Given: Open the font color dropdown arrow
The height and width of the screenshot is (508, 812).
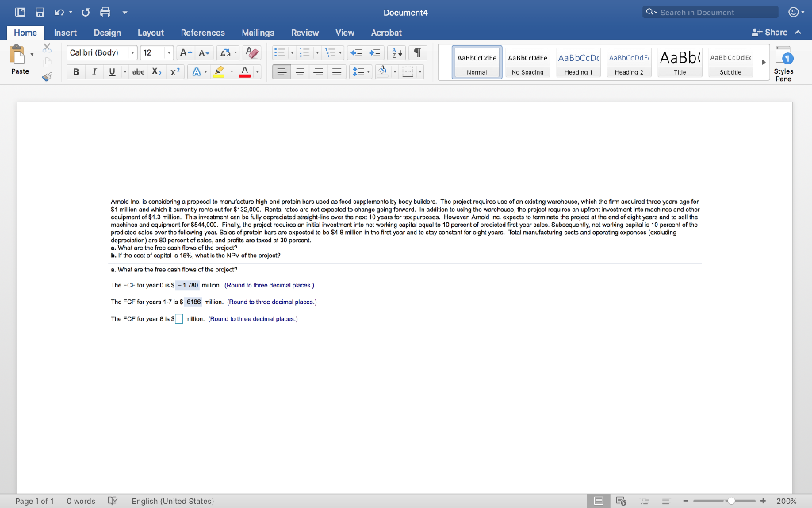Looking at the screenshot, I should [x=257, y=72].
